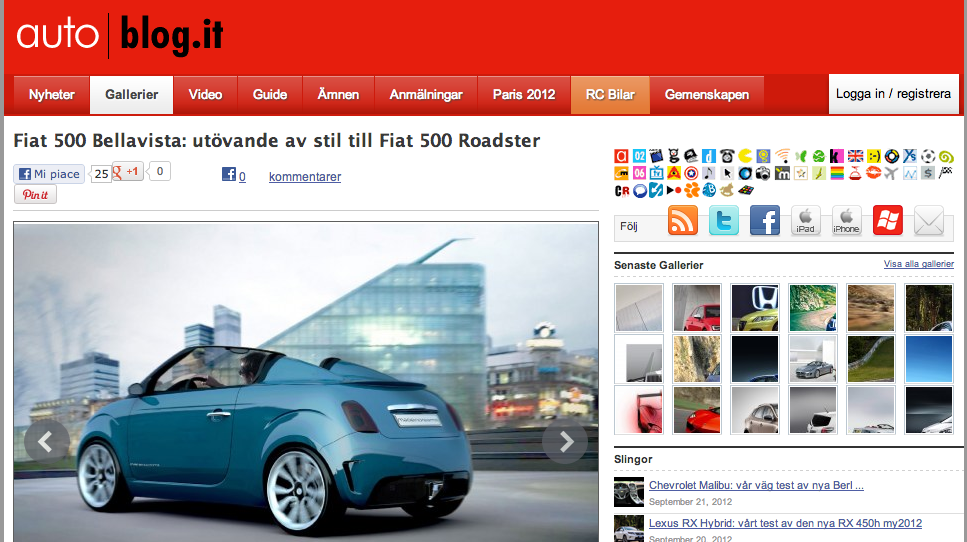
Task: Click the Facebook 'Mi piace' like button
Action: click(x=49, y=174)
